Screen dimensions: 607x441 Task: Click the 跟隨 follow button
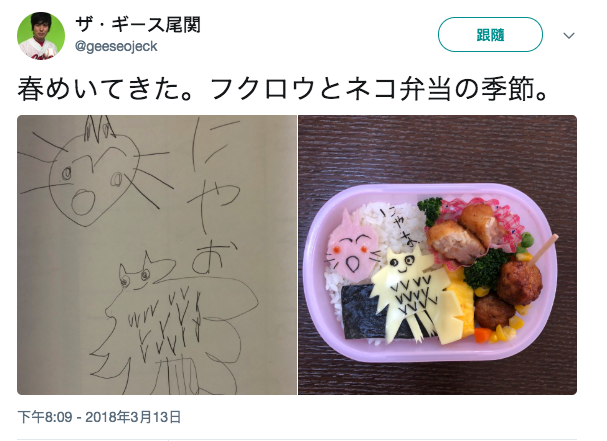(490, 35)
